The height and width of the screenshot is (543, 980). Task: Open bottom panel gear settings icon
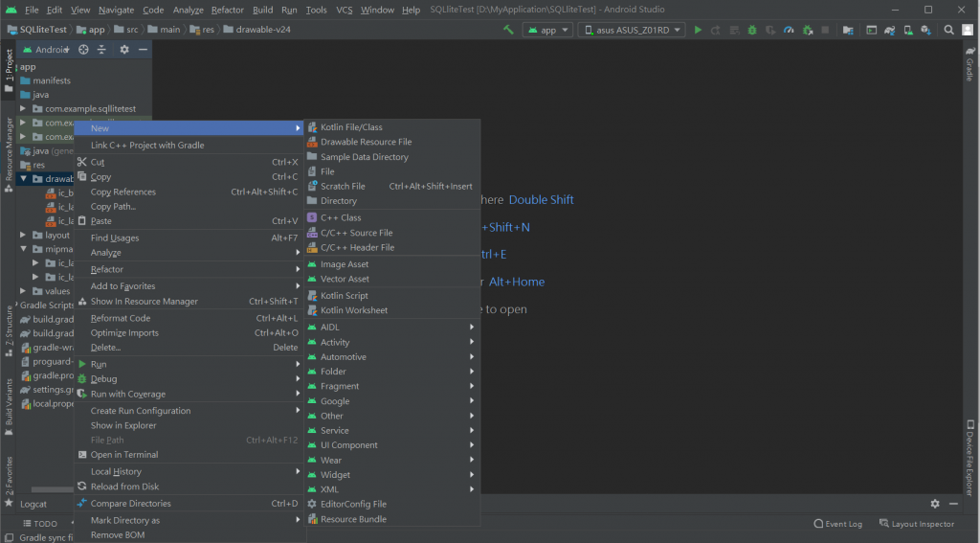point(935,504)
